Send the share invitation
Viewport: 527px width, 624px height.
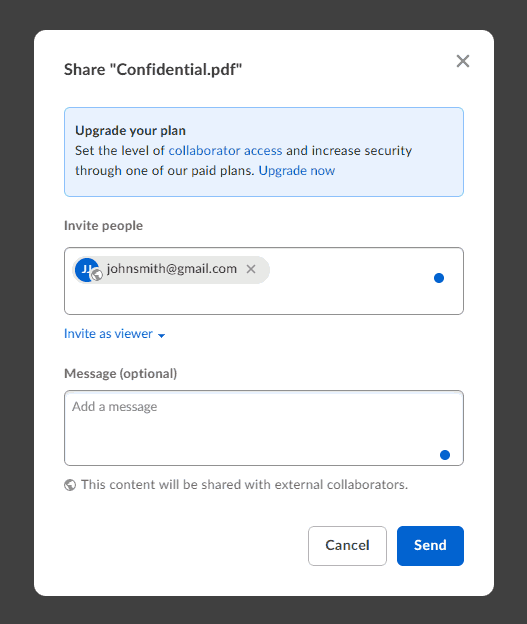pyautogui.click(x=430, y=546)
